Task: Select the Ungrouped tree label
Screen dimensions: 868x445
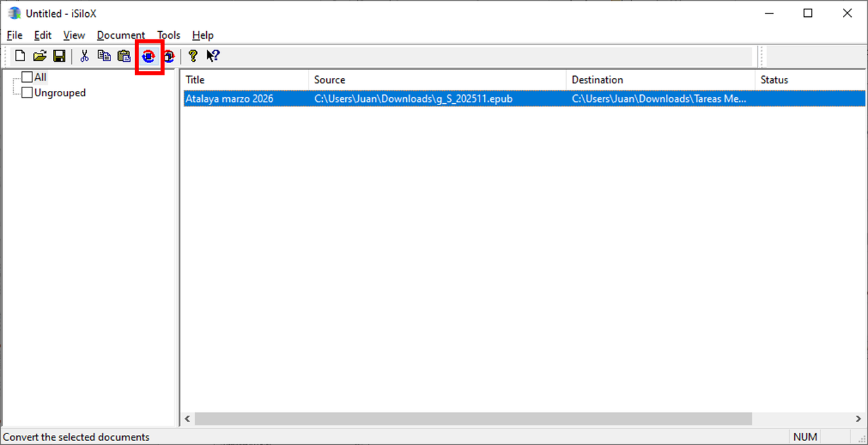Action: [60, 93]
